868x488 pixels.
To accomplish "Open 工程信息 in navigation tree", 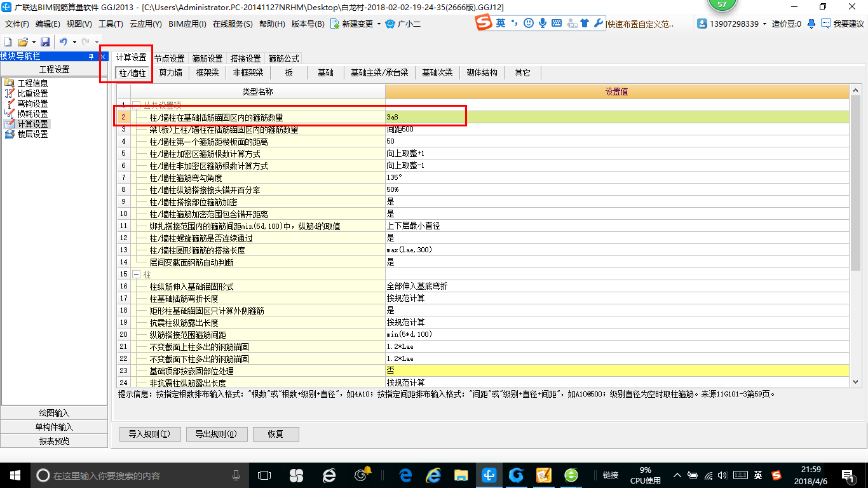I will 32,83.
